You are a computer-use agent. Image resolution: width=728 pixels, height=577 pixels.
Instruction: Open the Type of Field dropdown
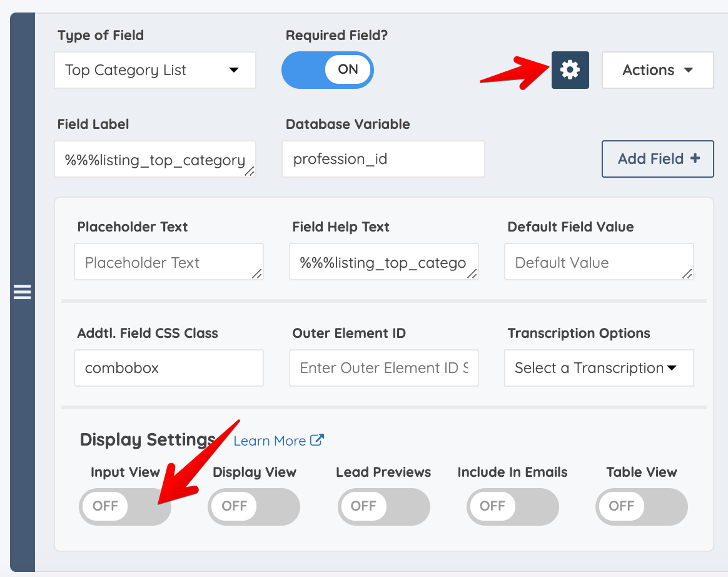pos(154,70)
